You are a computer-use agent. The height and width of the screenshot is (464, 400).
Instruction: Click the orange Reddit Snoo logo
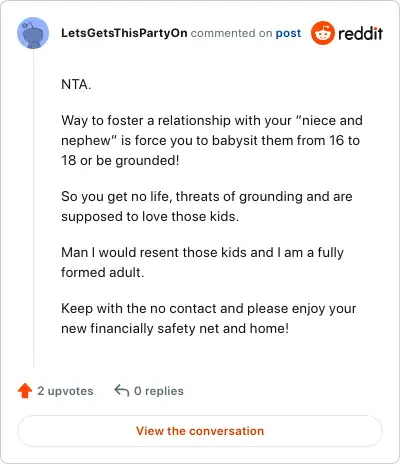[323, 33]
